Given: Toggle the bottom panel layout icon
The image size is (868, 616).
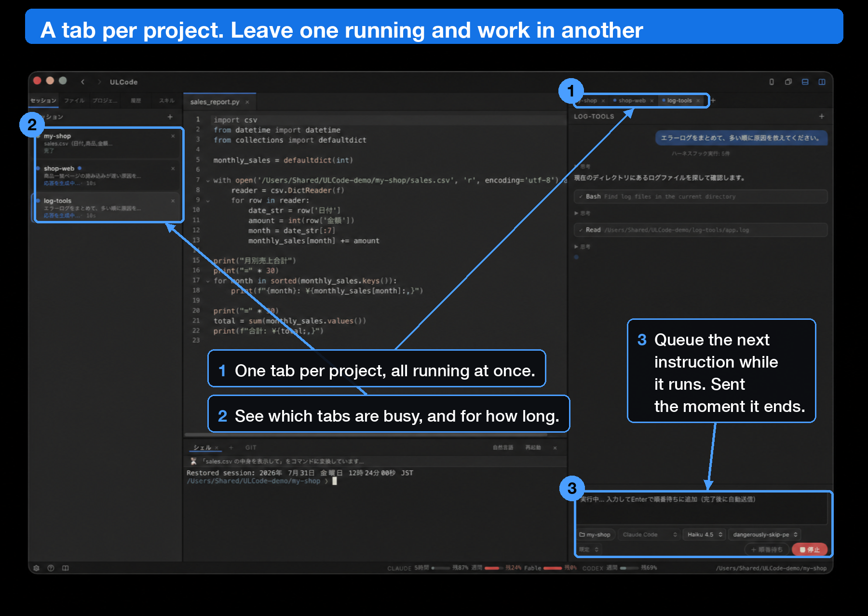Looking at the screenshot, I should [x=805, y=82].
